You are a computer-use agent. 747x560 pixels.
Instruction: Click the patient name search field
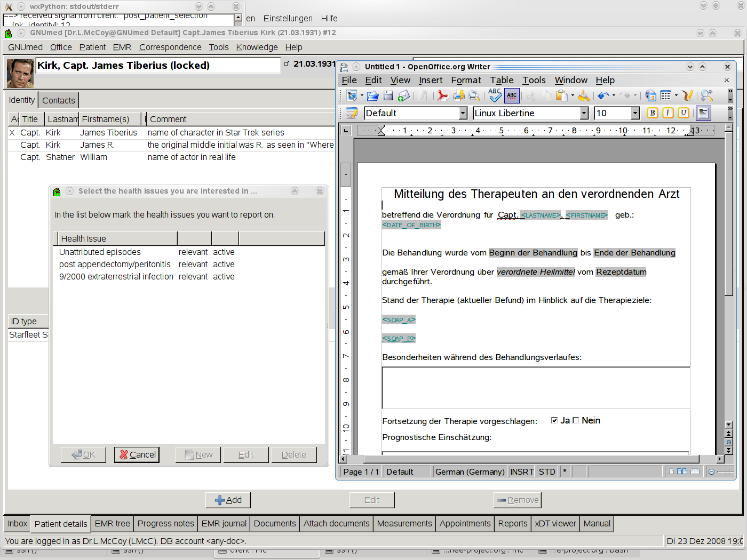tap(158, 65)
